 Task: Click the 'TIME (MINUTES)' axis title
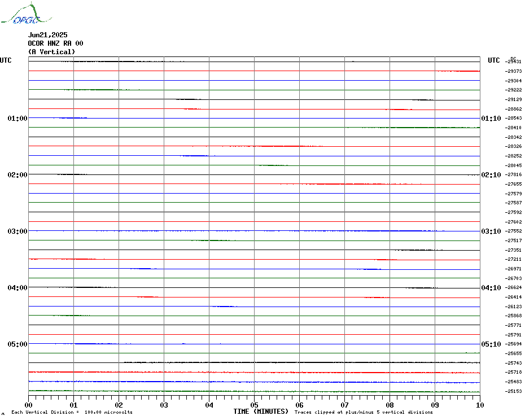(x=261, y=412)
